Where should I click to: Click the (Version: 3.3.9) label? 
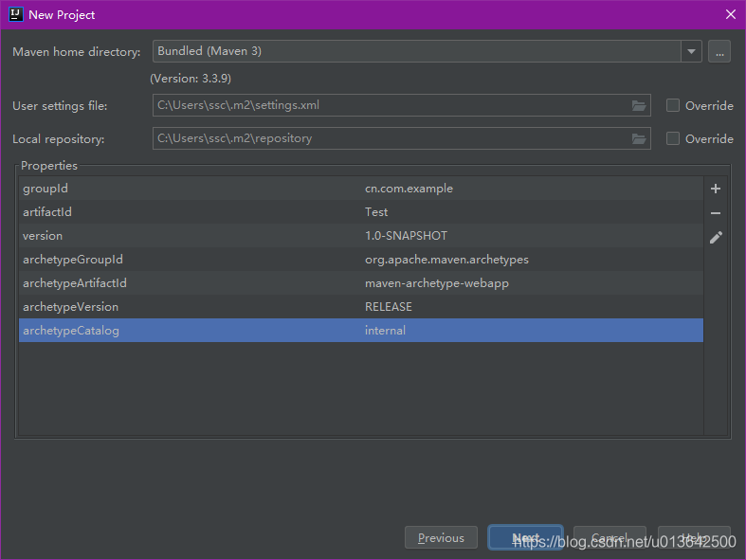click(191, 79)
